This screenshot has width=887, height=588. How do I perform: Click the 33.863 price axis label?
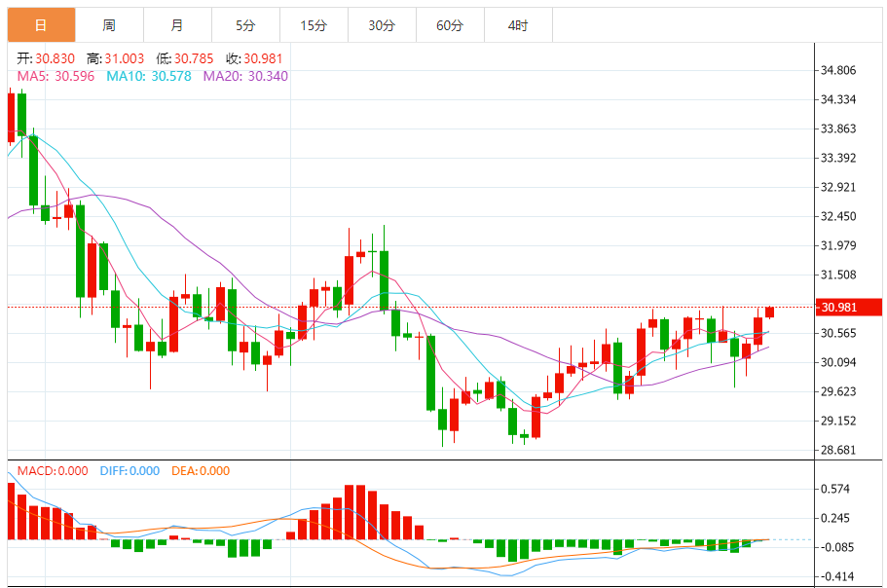click(838, 129)
